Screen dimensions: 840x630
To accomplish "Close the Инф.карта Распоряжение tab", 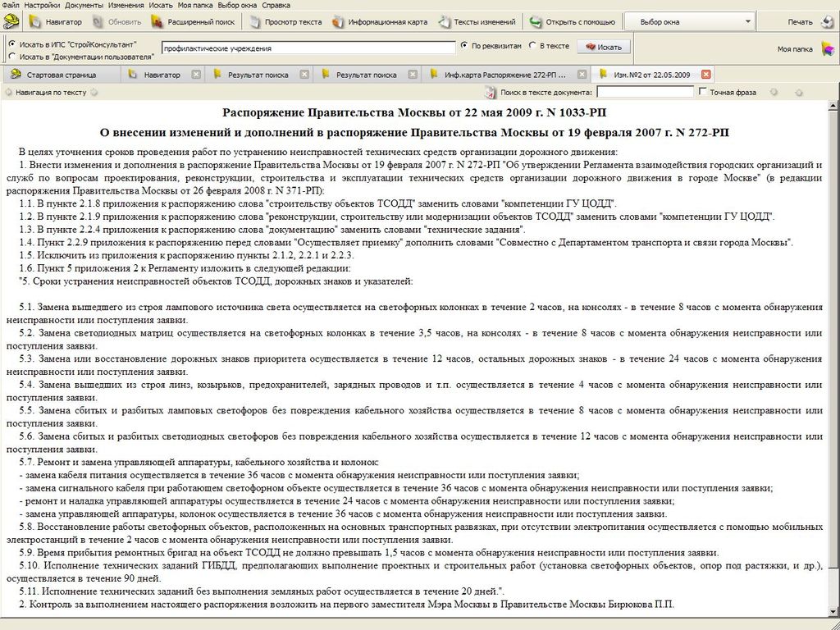I will point(582,75).
